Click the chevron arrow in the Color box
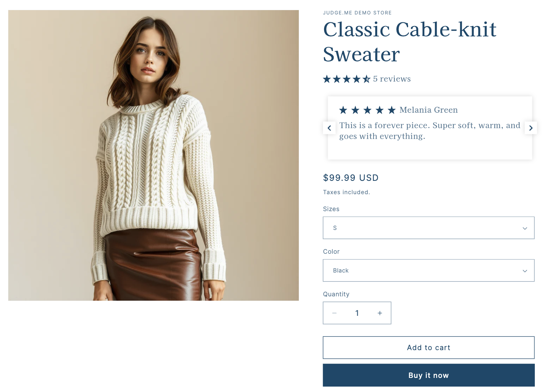This screenshot has width=546, height=392. (525, 271)
